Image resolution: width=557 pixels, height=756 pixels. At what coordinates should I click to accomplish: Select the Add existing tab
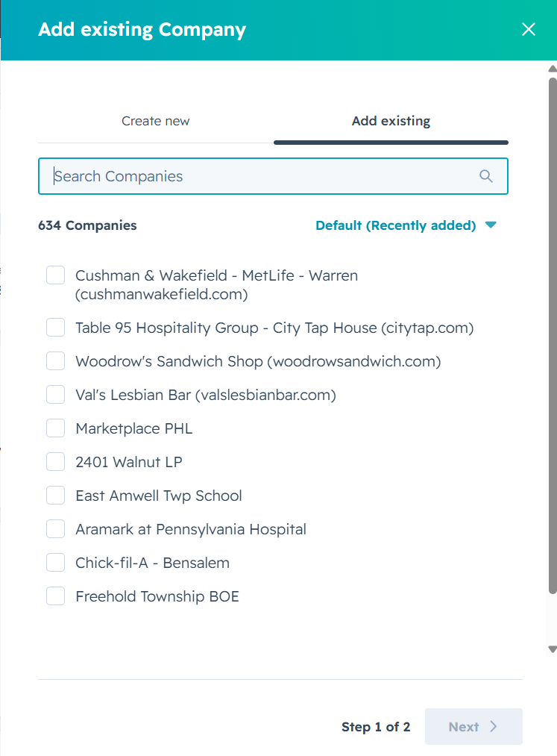click(391, 121)
